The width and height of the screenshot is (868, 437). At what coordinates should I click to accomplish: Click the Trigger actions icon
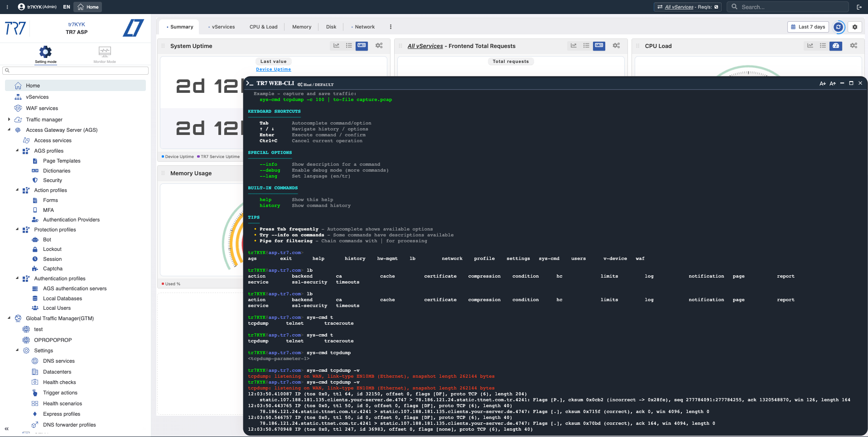[35, 393]
